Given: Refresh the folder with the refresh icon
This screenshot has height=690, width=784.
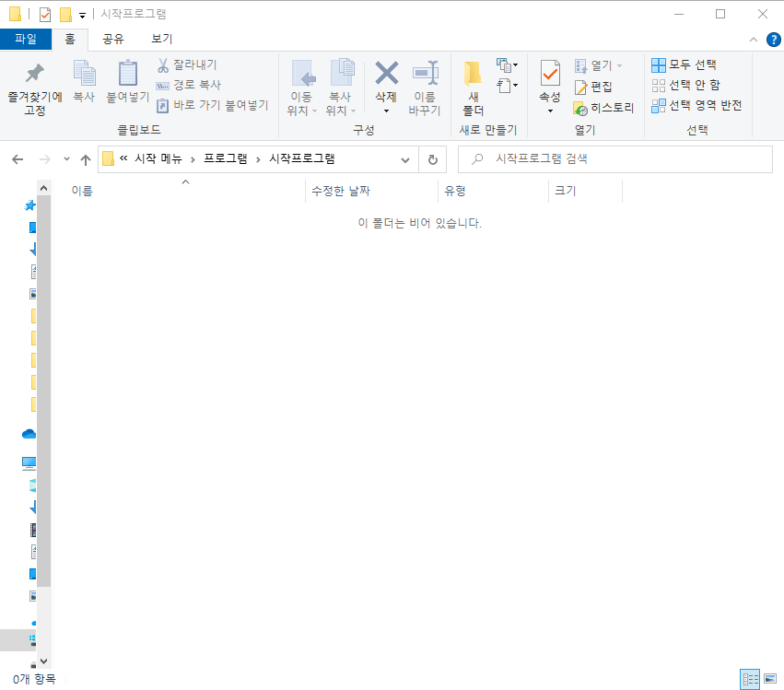Looking at the screenshot, I should click(x=431, y=158).
